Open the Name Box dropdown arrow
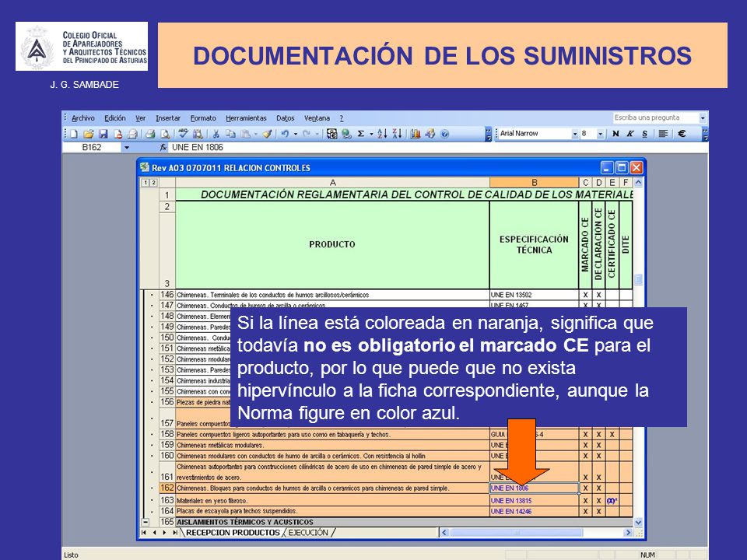 click(127, 148)
